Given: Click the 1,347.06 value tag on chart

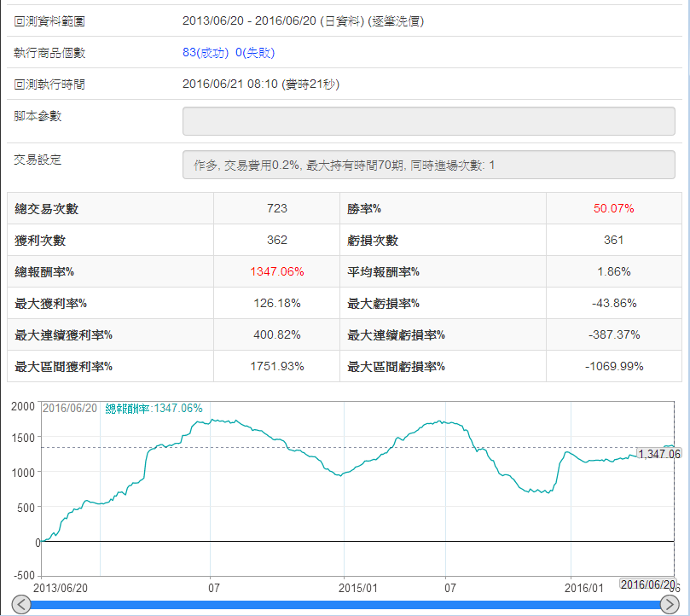Looking at the screenshot, I should [659, 454].
